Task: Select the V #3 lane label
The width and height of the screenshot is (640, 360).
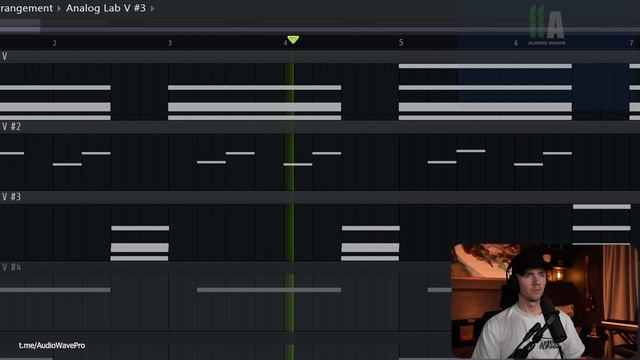Action: click(x=11, y=197)
